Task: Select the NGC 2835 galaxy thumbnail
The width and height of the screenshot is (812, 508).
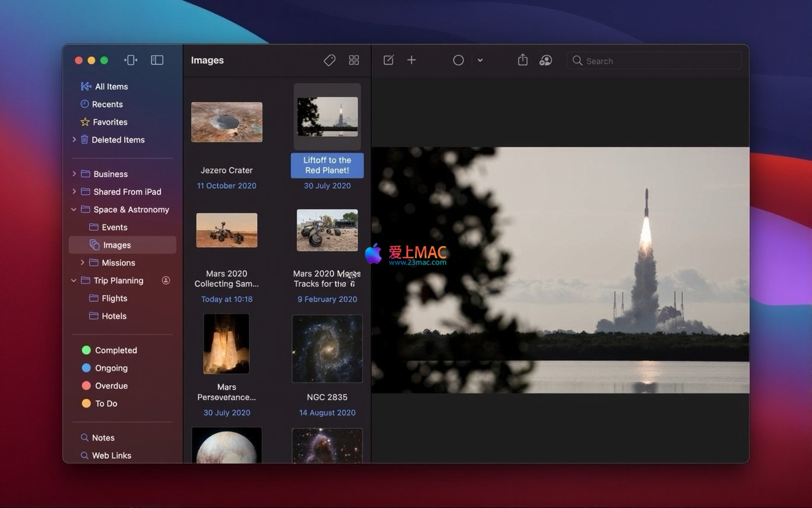Action: point(327,349)
